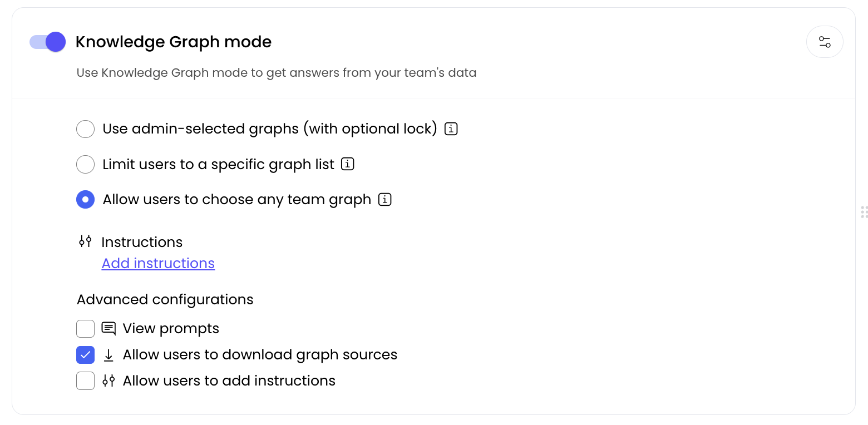Click the 'Advanced configurations' heading
The width and height of the screenshot is (868, 425).
pyautogui.click(x=165, y=299)
